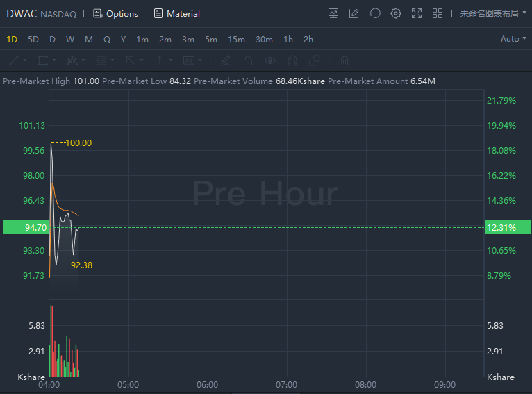Expand the Fibonacci tool arrow
The height and width of the screenshot is (394, 532).
(113, 60)
